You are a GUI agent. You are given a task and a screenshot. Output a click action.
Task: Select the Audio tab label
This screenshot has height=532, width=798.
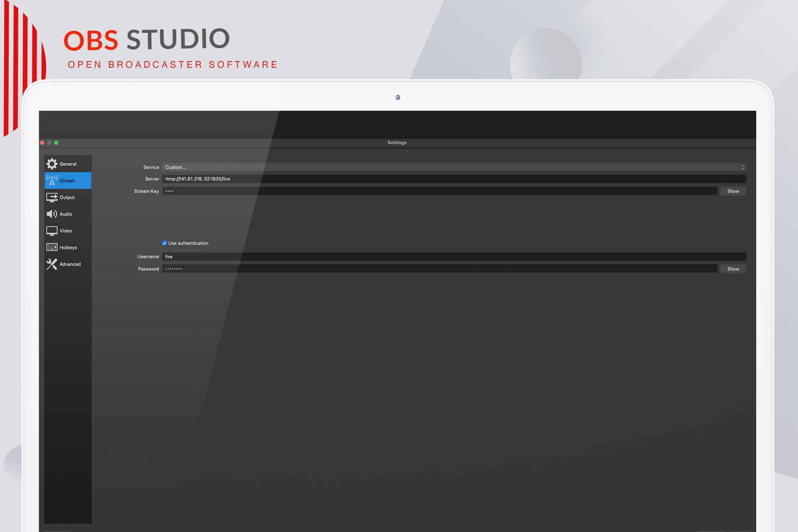pos(66,214)
